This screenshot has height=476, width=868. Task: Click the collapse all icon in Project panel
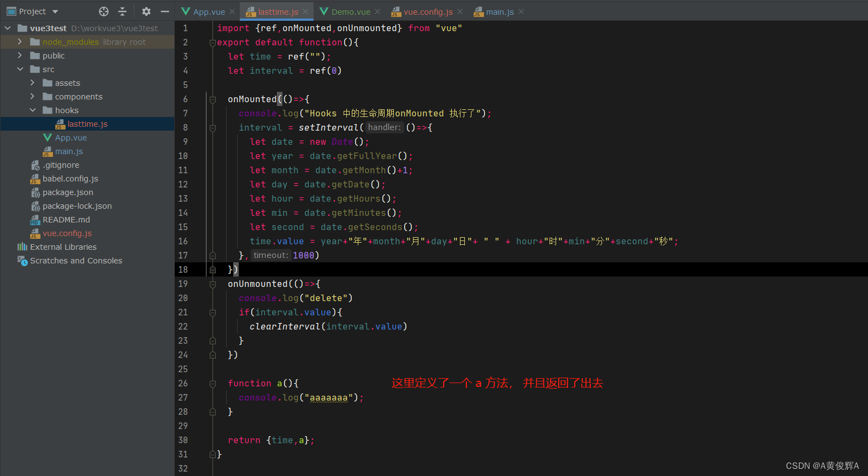(122, 11)
